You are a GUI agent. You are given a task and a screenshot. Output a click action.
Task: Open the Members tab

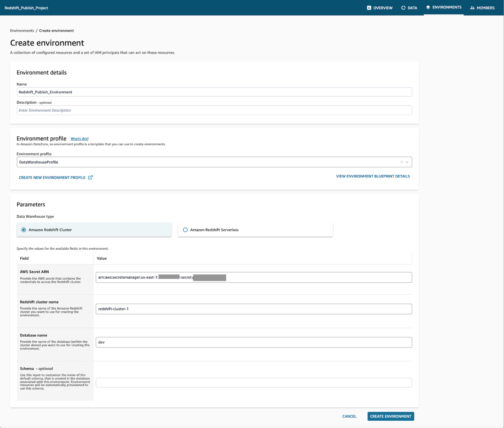[483, 8]
